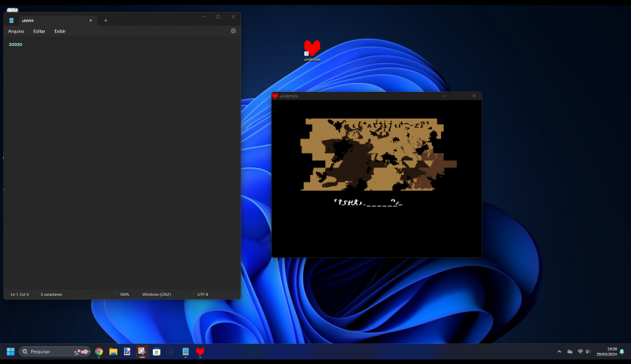Open Google Chrome from the taskbar

tap(99, 351)
